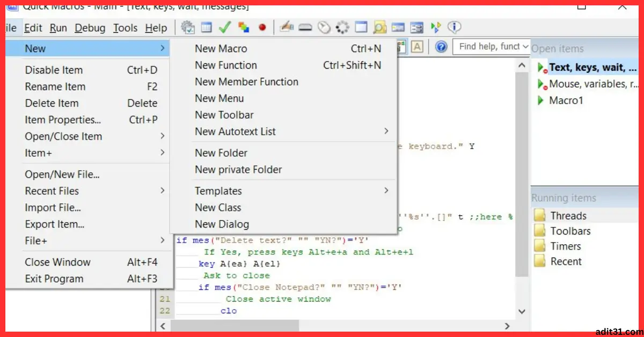Open the Find help dropdown box

tap(492, 47)
